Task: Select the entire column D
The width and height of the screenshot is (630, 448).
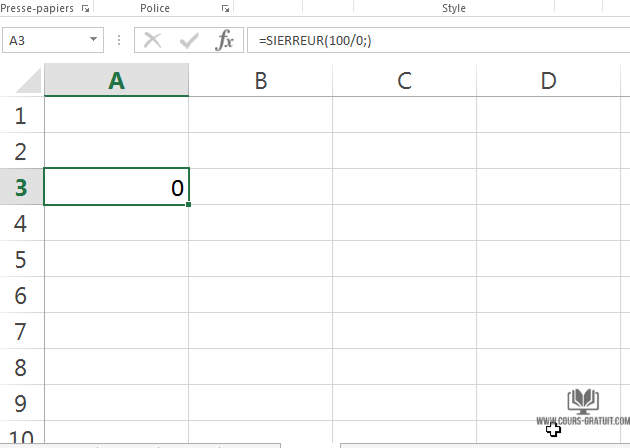Action: click(548, 81)
